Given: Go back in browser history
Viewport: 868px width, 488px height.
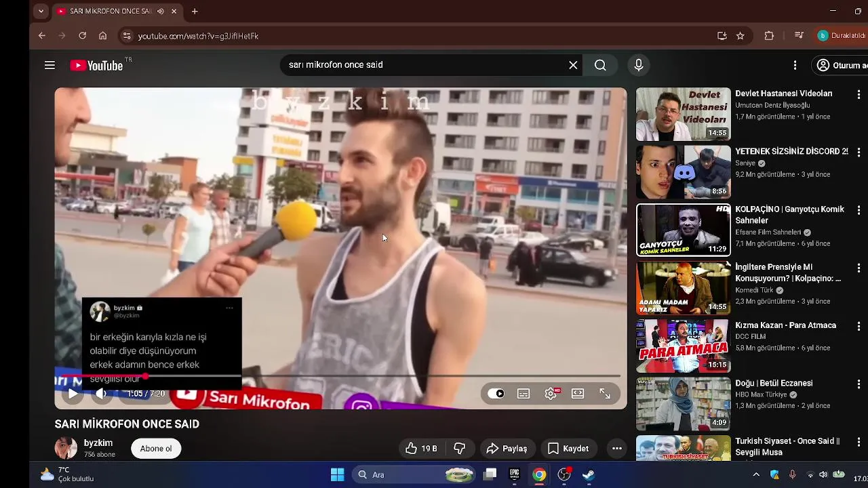Looking at the screenshot, I should coord(42,36).
